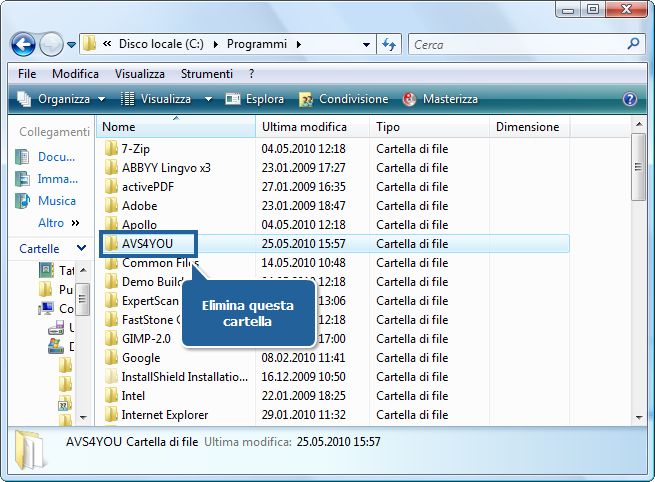The width and height of the screenshot is (655, 482).
Task: Click the Forward navigation arrow button
Action: pos(51,44)
